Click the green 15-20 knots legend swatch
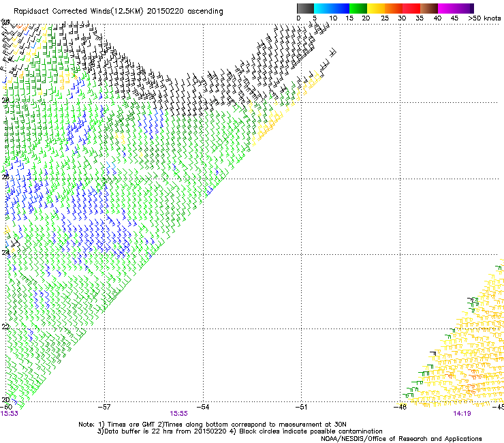This screenshot has height=443, width=504. 358,8
